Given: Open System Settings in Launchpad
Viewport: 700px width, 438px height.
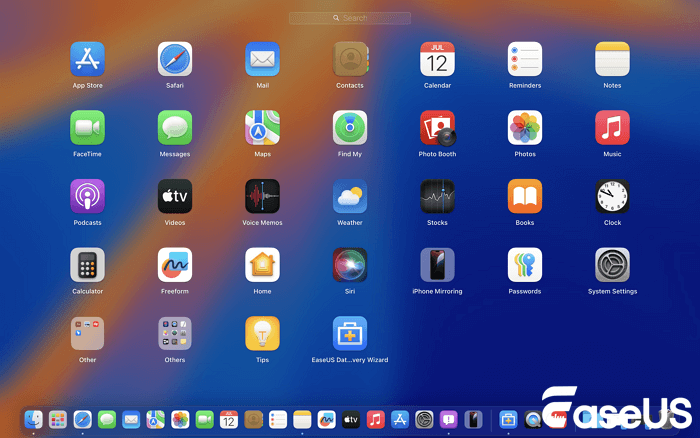Looking at the screenshot, I should click(612, 265).
